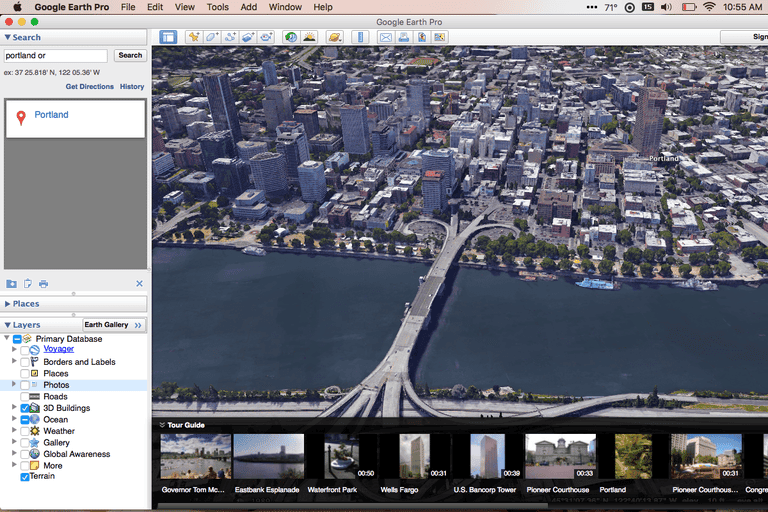Enable the Borders and Labels checkbox
This screenshot has height=512, width=768.
24,362
